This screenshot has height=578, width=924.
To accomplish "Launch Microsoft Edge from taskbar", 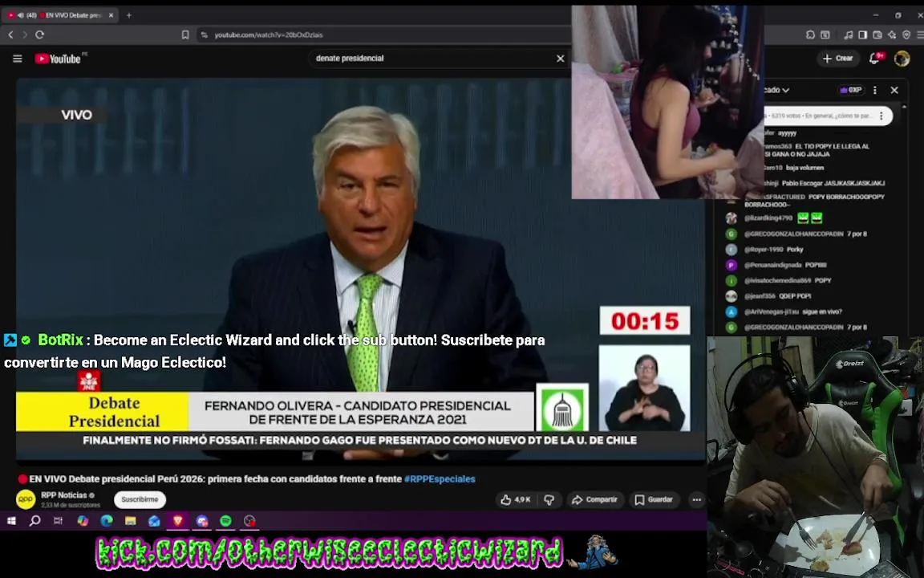I will [107, 521].
